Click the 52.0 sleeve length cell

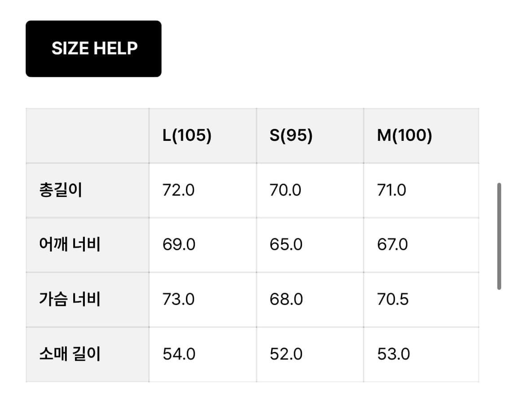coord(285,354)
